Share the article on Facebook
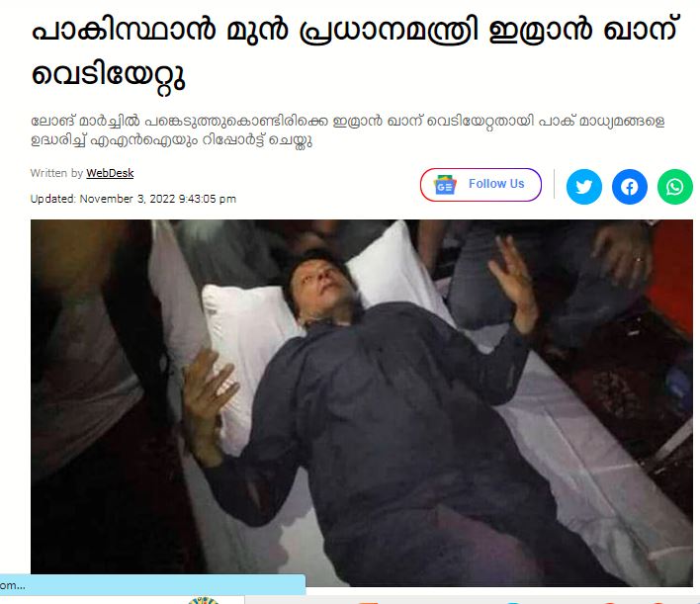This screenshot has height=604, width=700. pyautogui.click(x=630, y=187)
